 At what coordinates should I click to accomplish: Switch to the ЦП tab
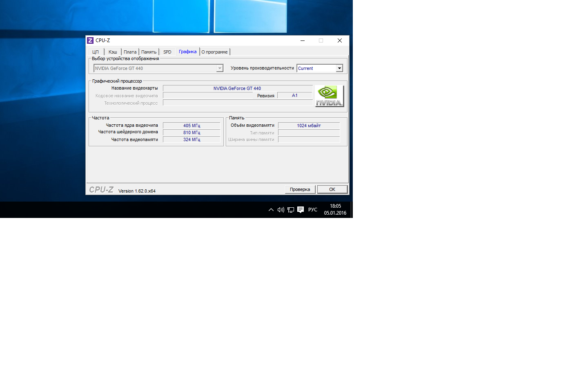click(96, 52)
